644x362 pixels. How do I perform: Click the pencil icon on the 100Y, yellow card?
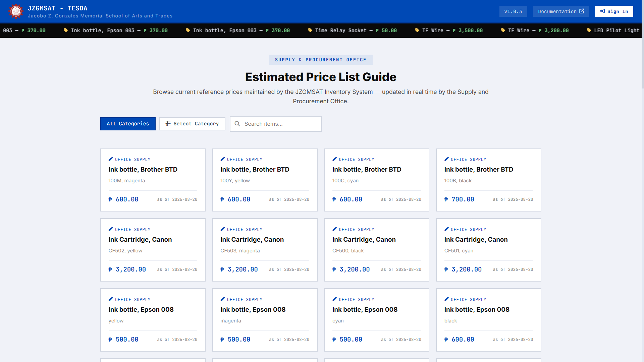click(223, 159)
